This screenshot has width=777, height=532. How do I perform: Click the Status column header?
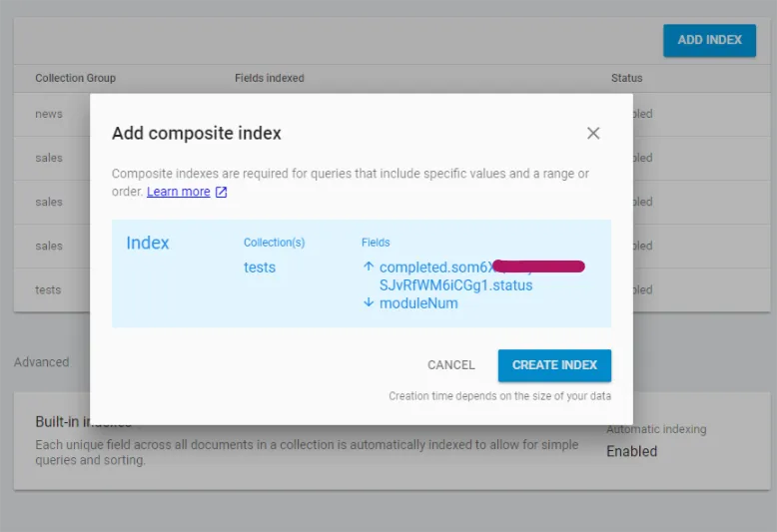(x=627, y=78)
